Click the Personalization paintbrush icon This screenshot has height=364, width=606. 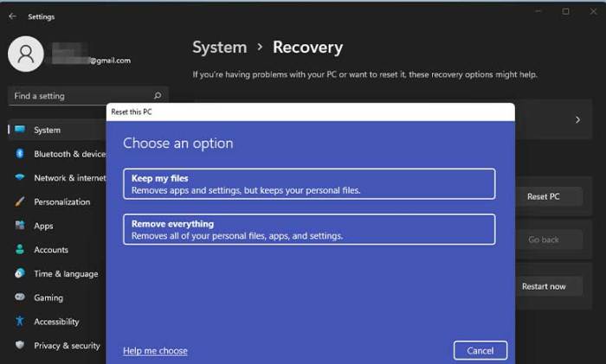pos(20,201)
